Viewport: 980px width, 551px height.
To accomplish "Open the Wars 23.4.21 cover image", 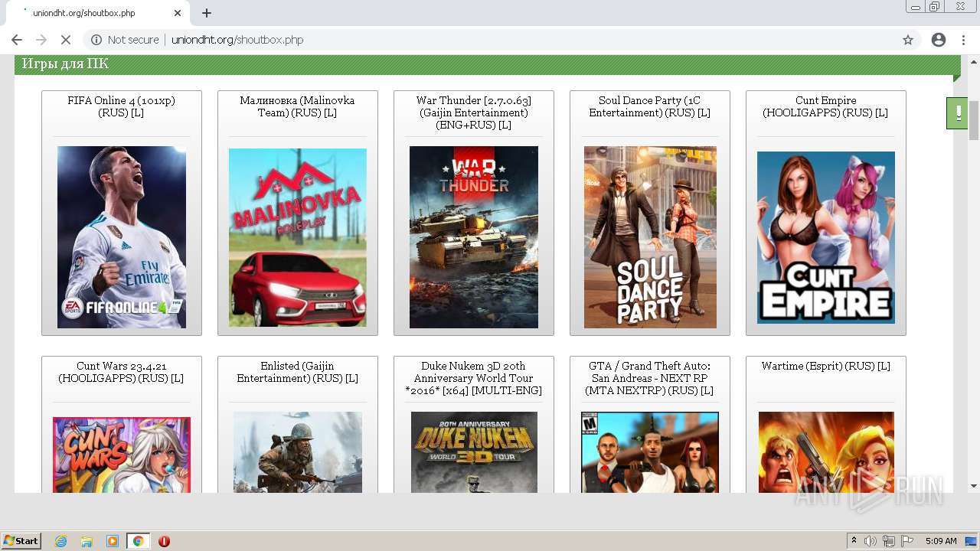I will tap(122, 455).
